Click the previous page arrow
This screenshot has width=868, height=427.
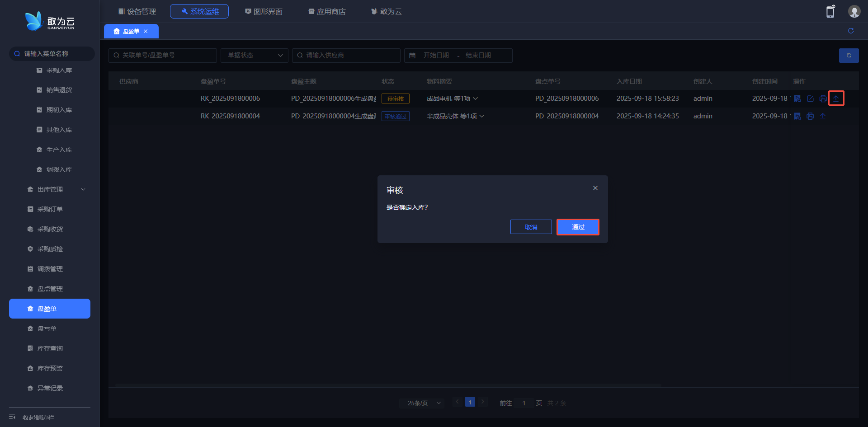457,402
